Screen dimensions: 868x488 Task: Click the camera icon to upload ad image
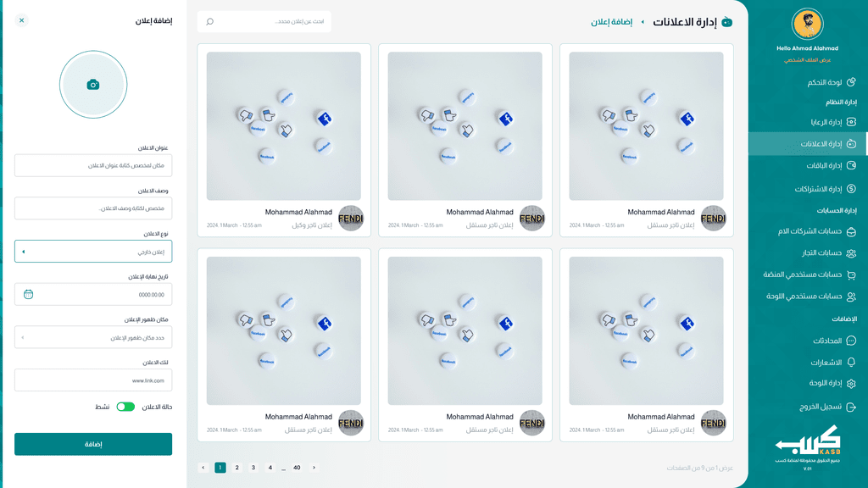point(93,85)
